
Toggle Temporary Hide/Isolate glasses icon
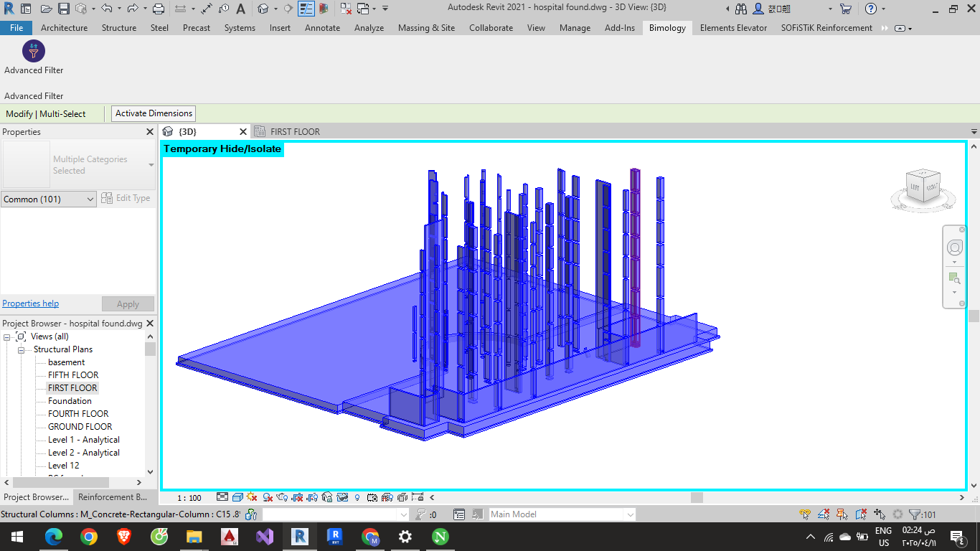tap(342, 497)
